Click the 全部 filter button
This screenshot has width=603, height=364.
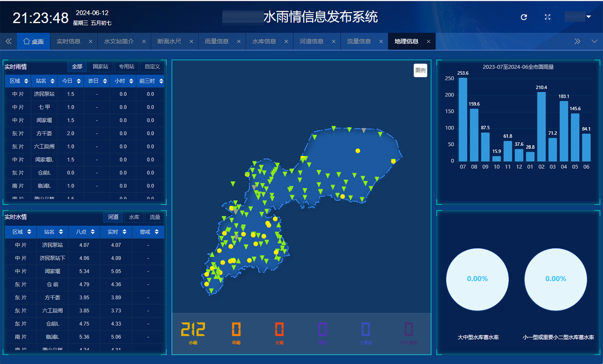77,66
